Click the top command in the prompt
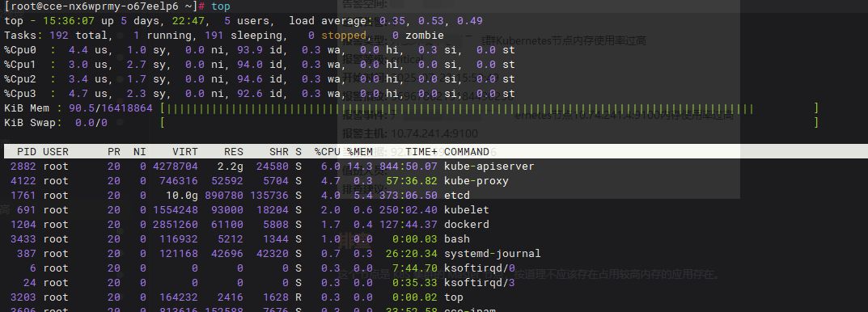 pyautogui.click(x=220, y=6)
